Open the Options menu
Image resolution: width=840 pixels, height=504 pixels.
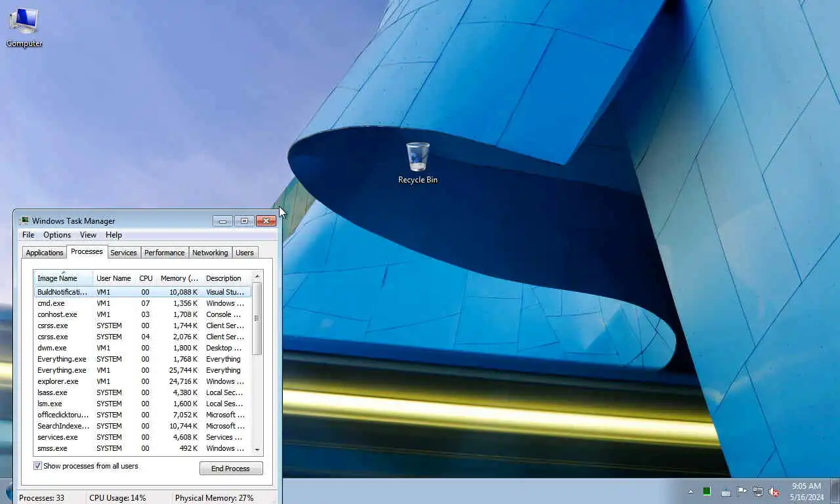[x=57, y=235]
